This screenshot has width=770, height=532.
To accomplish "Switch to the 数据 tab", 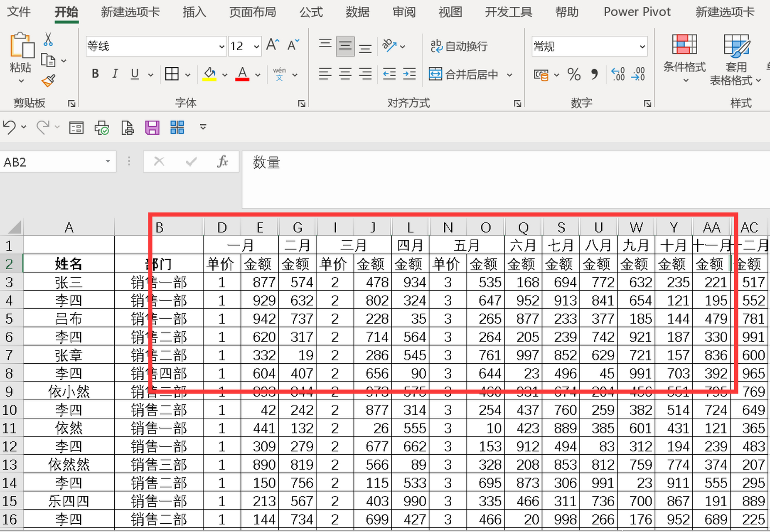I will coord(357,12).
